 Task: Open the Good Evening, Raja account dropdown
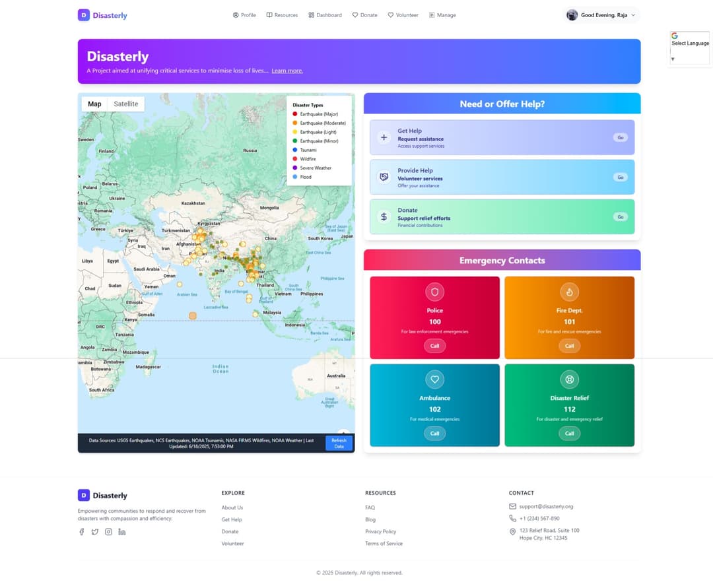point(601,15)
